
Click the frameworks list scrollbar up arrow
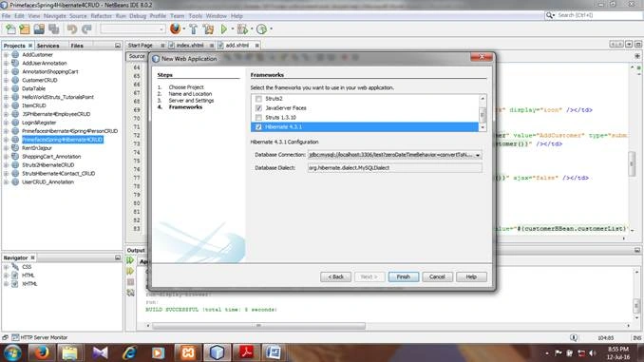[x=483, y=99]
